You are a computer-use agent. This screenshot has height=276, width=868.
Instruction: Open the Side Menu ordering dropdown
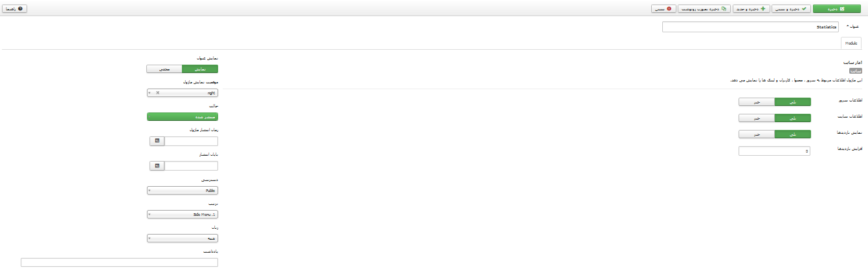tap(183, 214)
